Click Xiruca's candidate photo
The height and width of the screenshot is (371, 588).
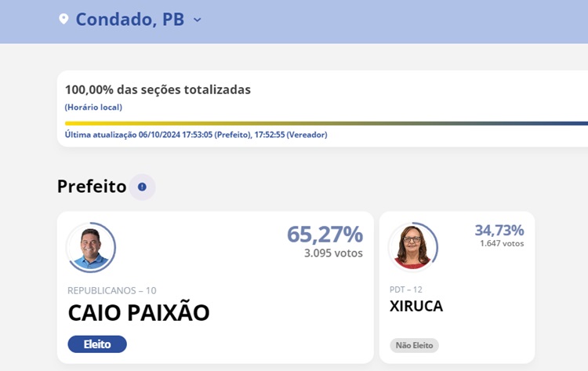(x=412, y=246)
